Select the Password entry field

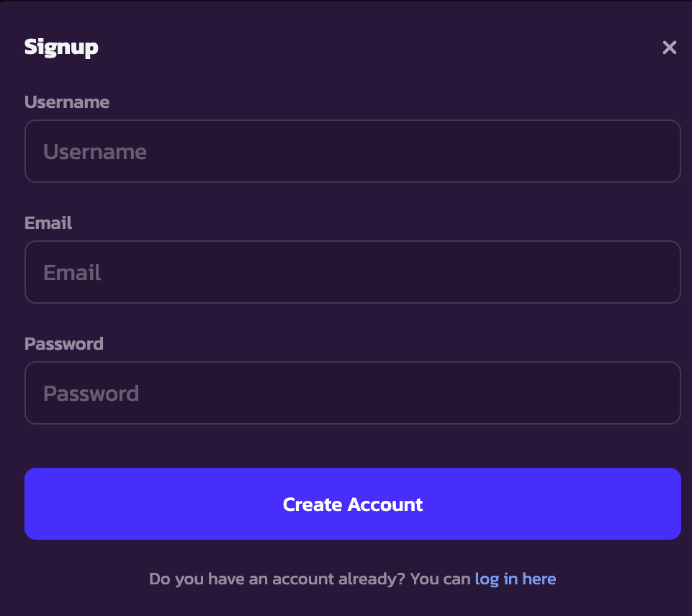click(x=353, y=392)
